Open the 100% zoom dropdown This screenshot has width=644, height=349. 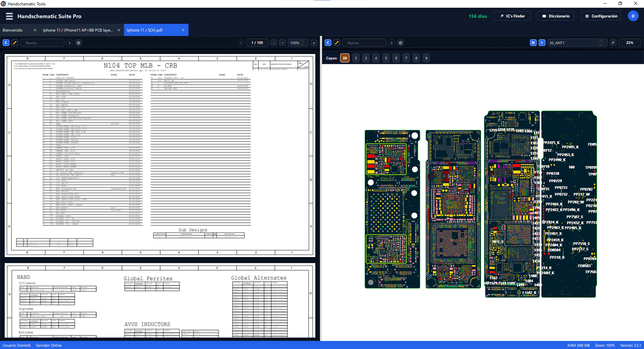(x=298, y=43)
